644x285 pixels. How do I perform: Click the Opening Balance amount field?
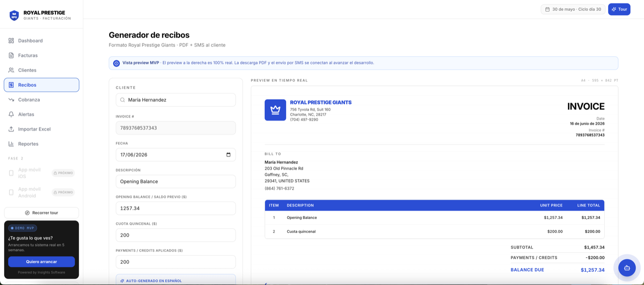pos(176,208)
